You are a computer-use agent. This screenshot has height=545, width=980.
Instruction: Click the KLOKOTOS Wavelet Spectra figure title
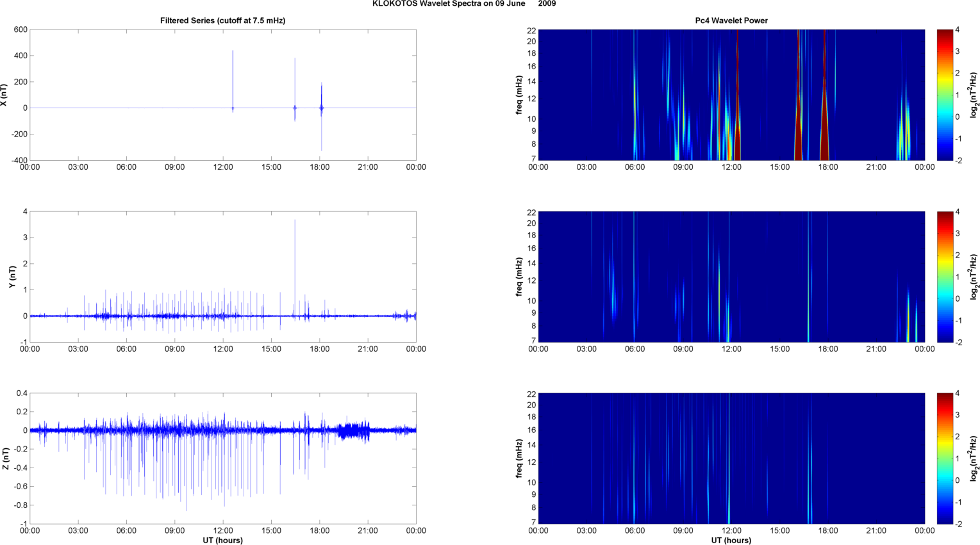(x=463, y=4)
